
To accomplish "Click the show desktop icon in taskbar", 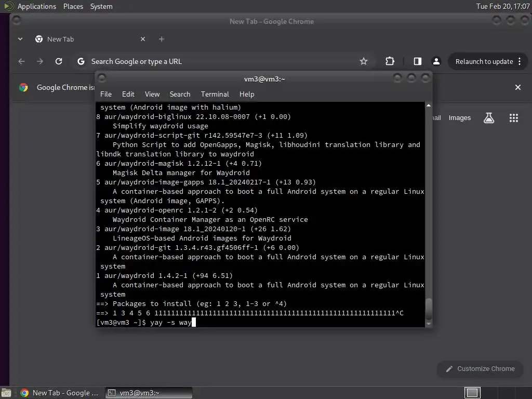I will (x=6, y=393).
